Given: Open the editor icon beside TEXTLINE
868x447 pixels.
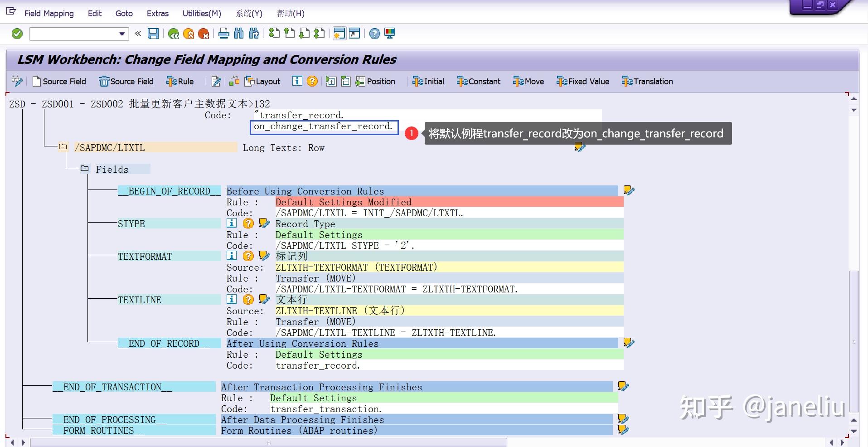Looking at the screenshot, I should (264, 299).
